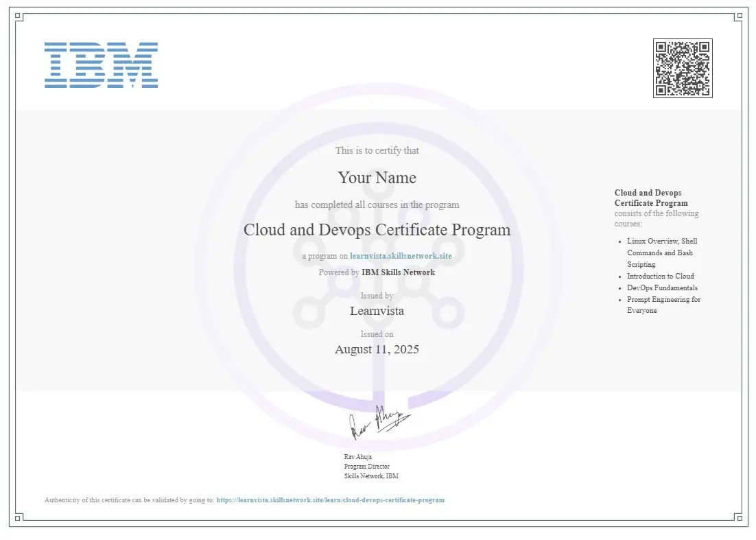Click the bottom-left decorative corner ornament

click(20, 517)
